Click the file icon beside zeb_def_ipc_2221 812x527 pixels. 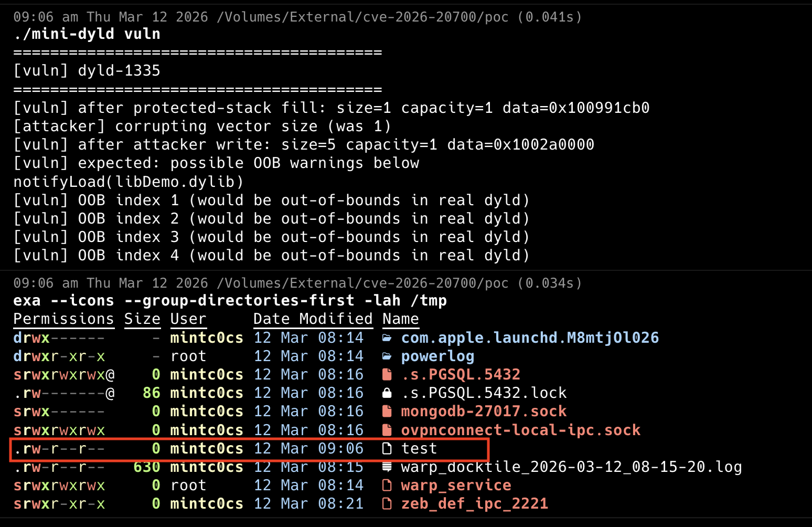click(387, 503)
